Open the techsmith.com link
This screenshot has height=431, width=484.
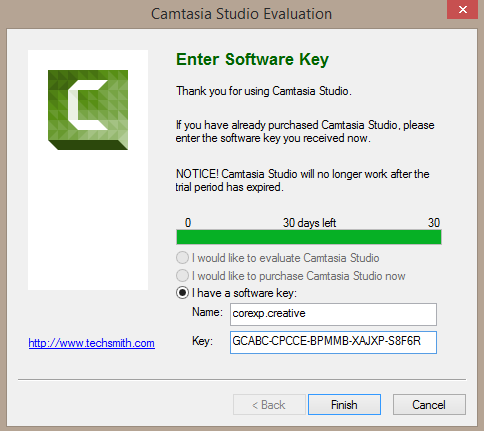point(92,343)
